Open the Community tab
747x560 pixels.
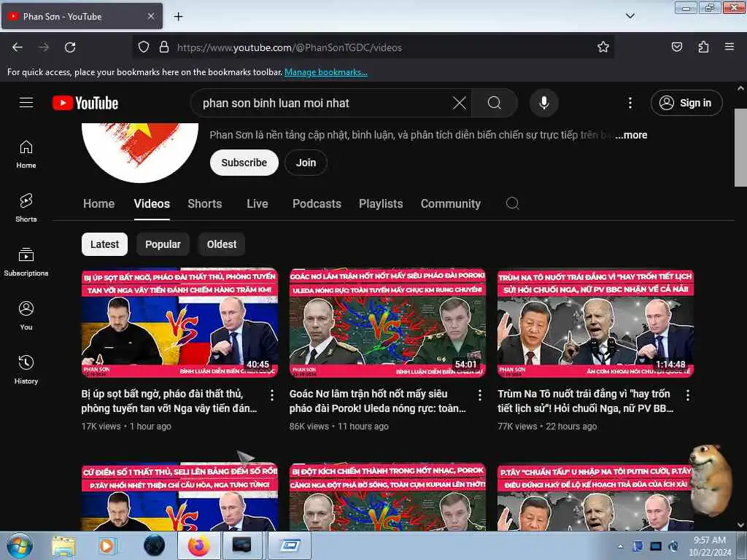(451, 204)
